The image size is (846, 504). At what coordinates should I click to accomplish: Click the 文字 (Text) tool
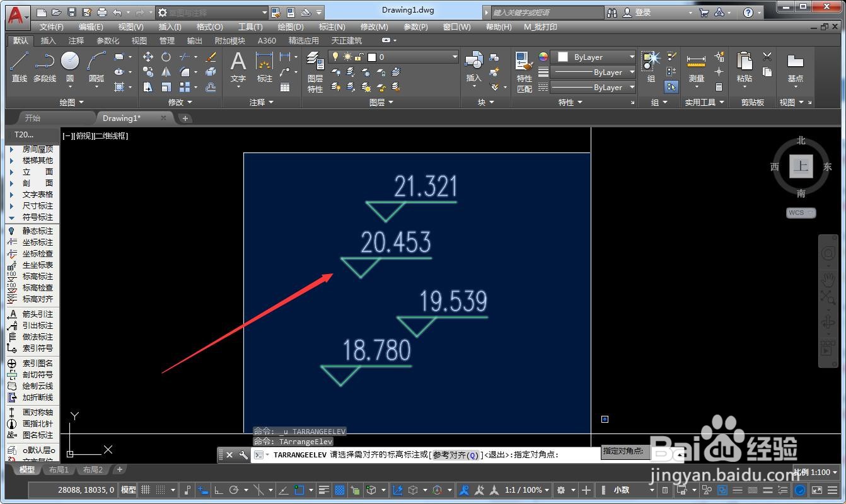238,67
